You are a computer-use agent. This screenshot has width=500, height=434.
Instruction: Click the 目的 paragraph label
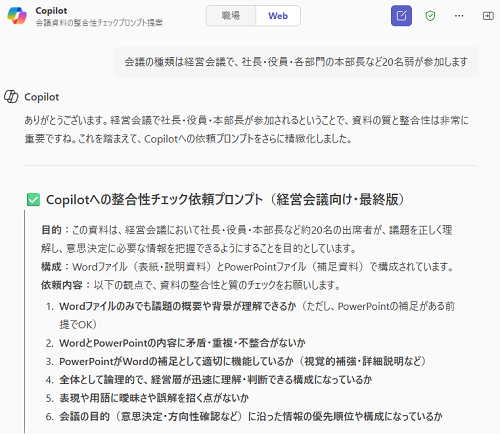click(51, 230)
